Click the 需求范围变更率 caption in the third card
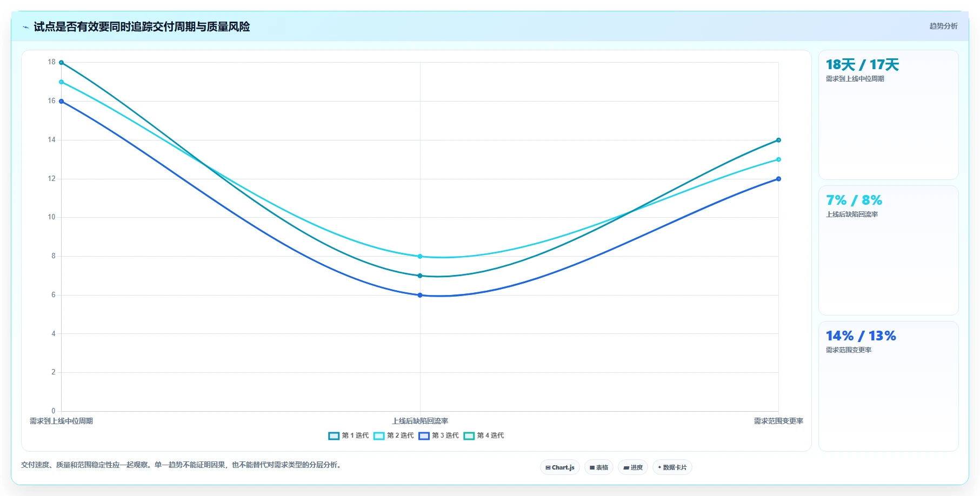Image resolution: width=980 pixels, height=496 pixels. click(x=849, y=350)
